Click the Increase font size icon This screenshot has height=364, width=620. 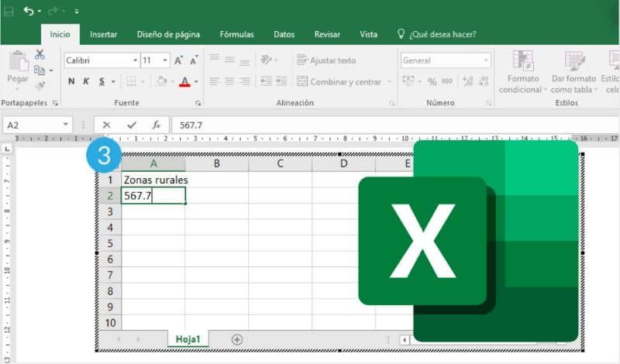(179, 60)
